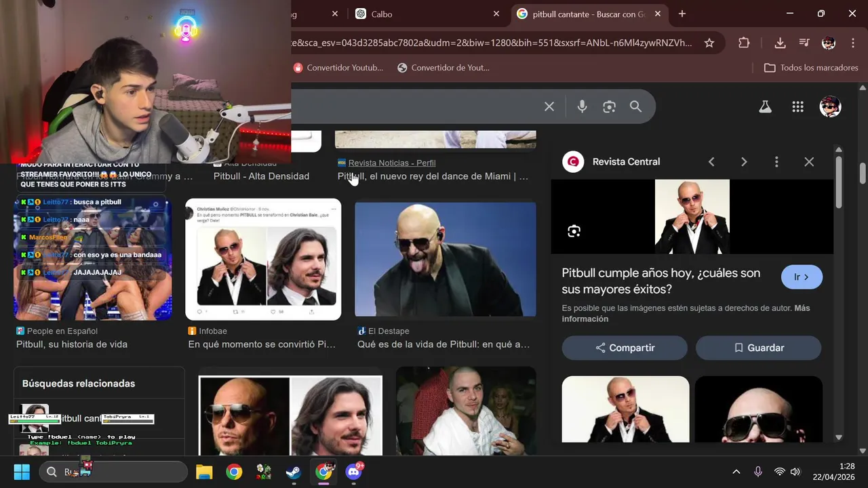This screenshot has height=488, width=868.
Task: Open Revista Noticias - Perfil source link
Action: click(392, 163)
